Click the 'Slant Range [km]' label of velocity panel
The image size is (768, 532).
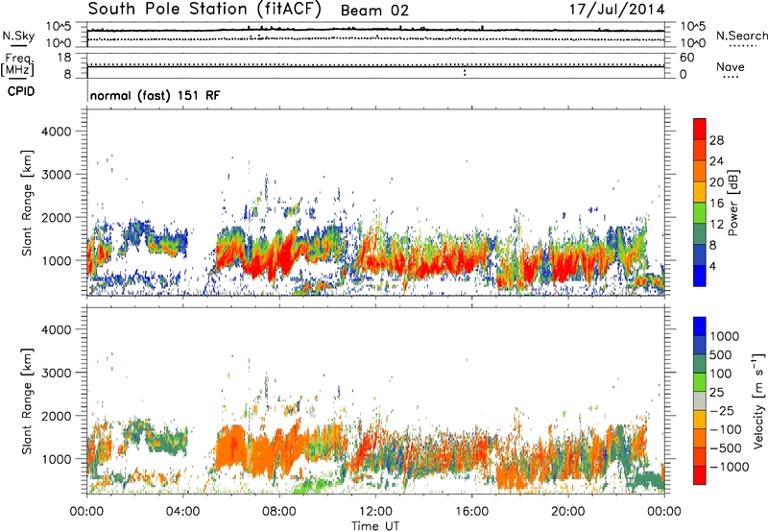click(27, 400)
